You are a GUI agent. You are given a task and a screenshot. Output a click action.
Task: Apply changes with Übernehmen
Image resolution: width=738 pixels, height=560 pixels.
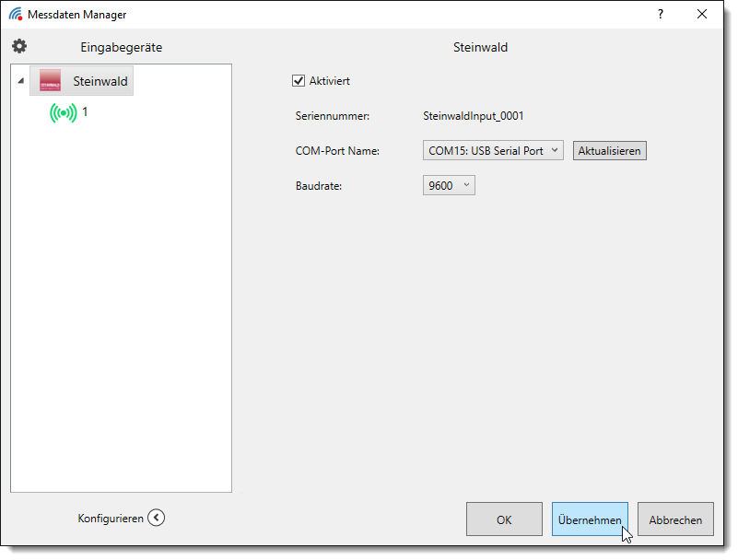click(x=590, y=519)
